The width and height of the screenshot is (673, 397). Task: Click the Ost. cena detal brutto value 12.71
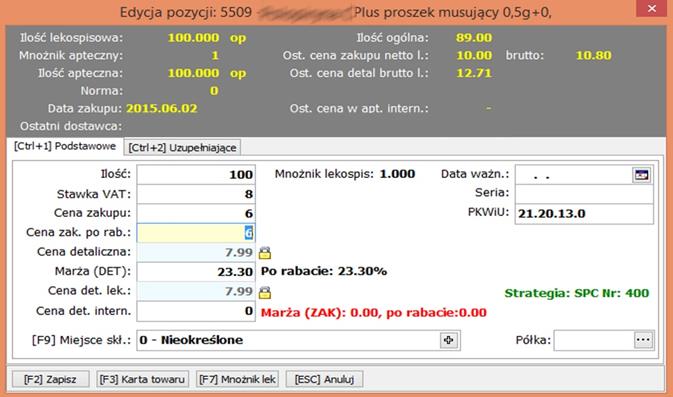pos(474,73)
